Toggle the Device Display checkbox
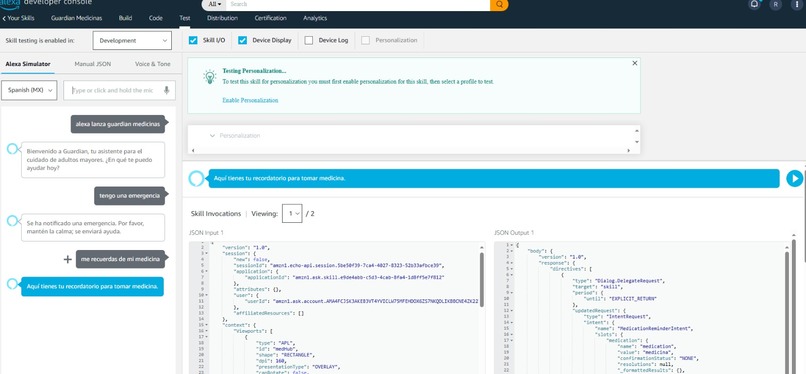The image size is (806, 374). pos(243,40)
